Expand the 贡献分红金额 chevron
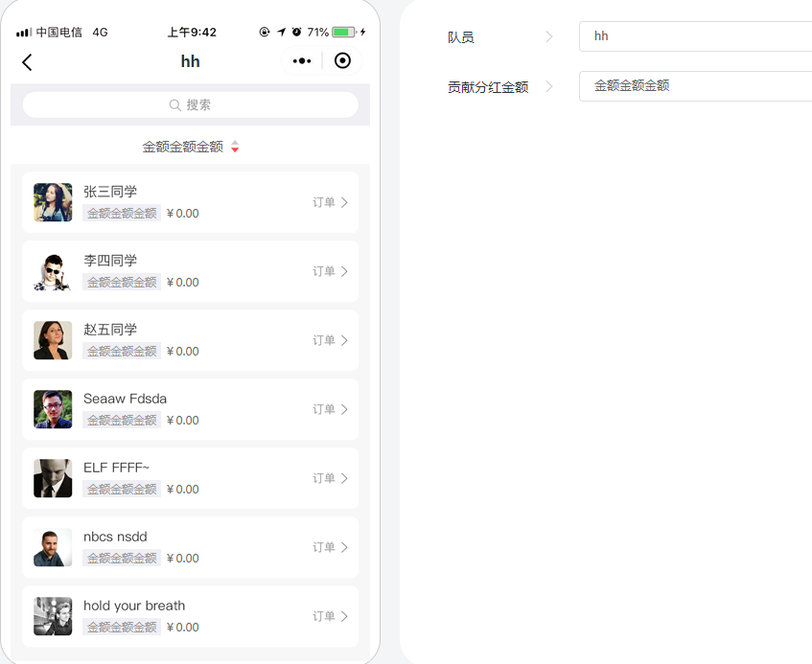 [x=549, y=86]
